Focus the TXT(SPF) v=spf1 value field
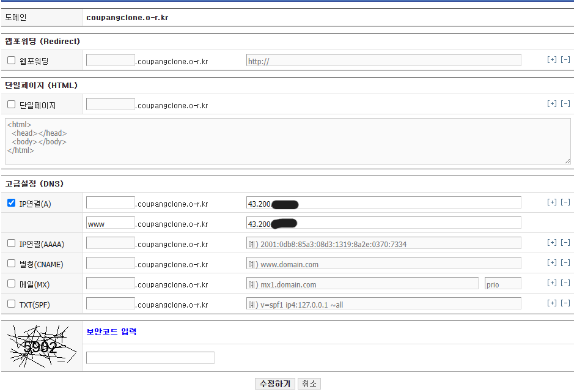This screenshot has height=392, width=574. coord(384,303)
